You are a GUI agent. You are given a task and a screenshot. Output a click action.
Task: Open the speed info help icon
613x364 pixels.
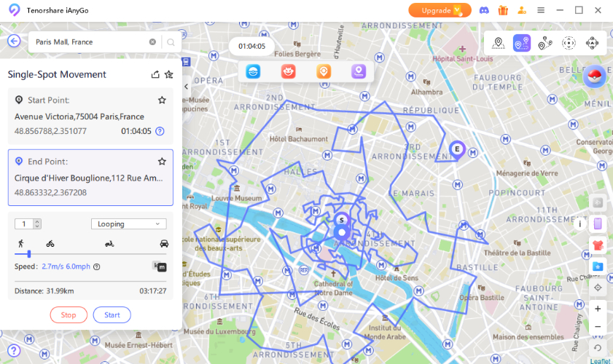(x=96, y=266)
